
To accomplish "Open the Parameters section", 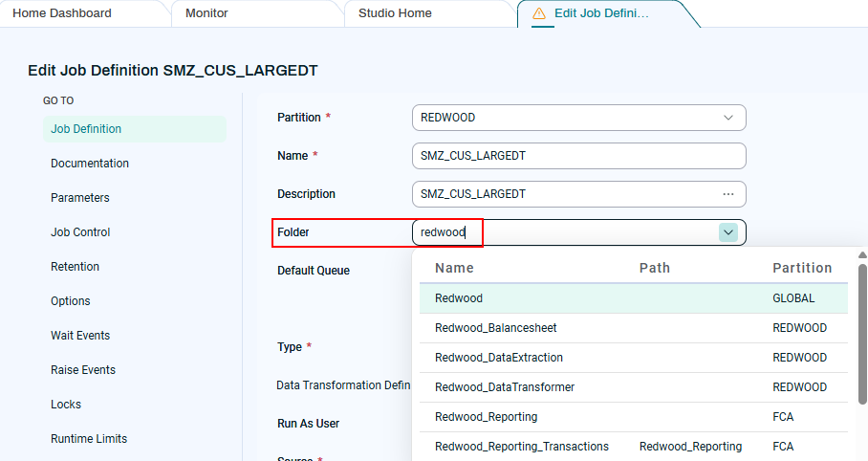I will (79, 198).
